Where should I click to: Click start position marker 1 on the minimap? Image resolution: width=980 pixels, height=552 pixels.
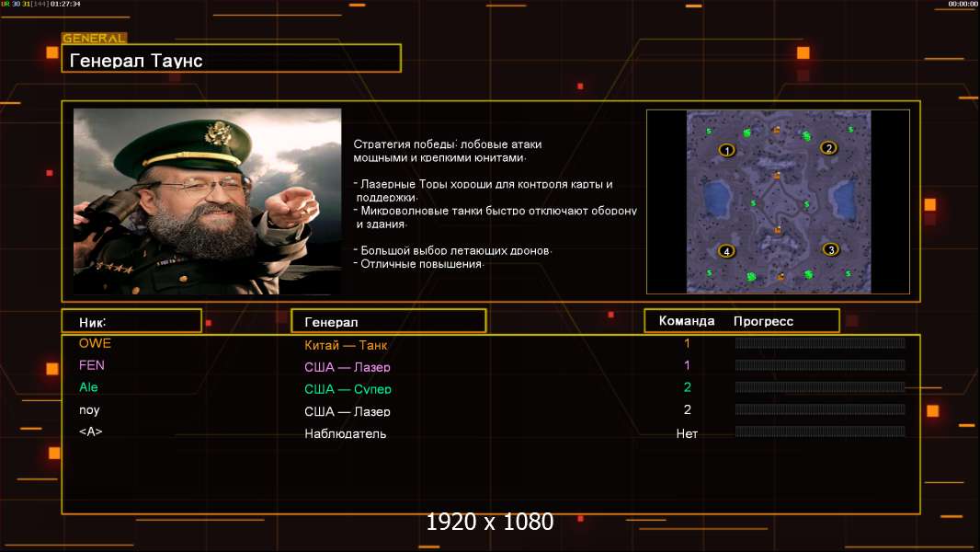tap(727, 150)
